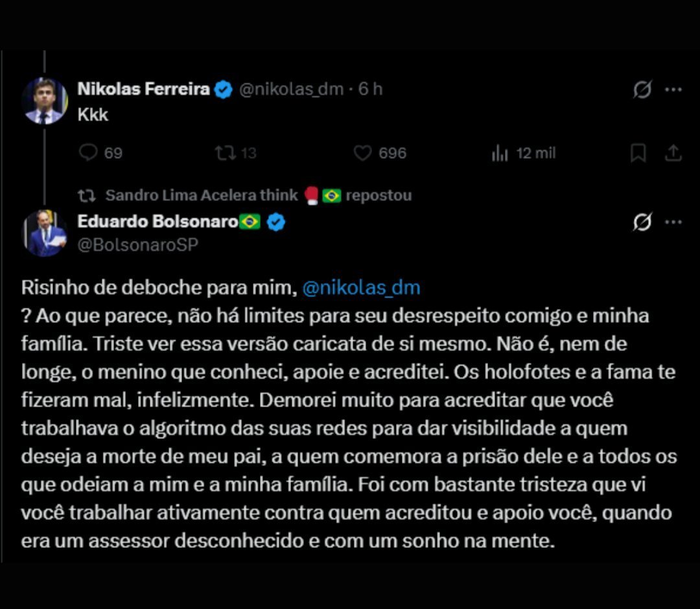Image resolution: width=700 pixels, height=609 pixels.
Task: Click the 6 h timestamp
Action: click(371, 89)
